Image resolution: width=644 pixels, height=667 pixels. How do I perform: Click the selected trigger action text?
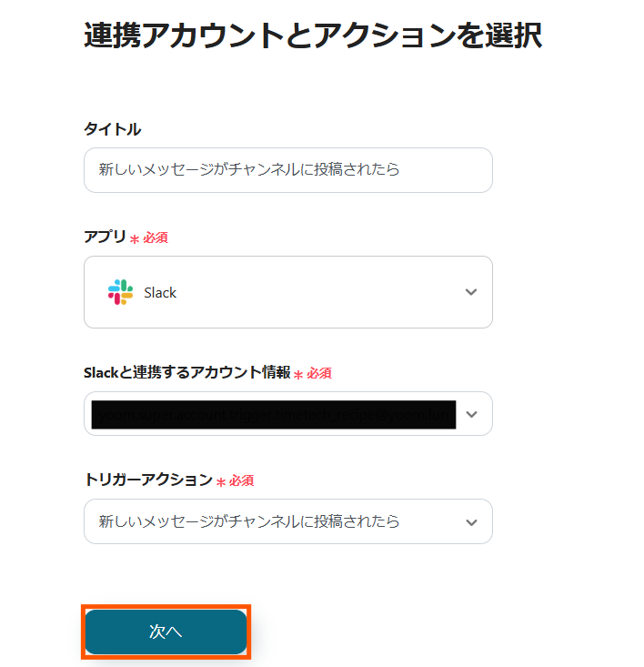point(249,521)
